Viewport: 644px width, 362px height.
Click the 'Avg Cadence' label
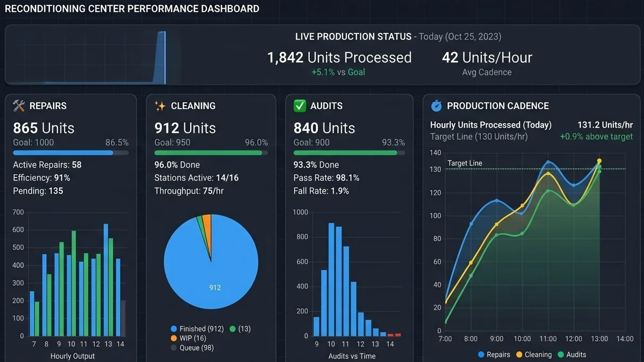pos(487,72)
